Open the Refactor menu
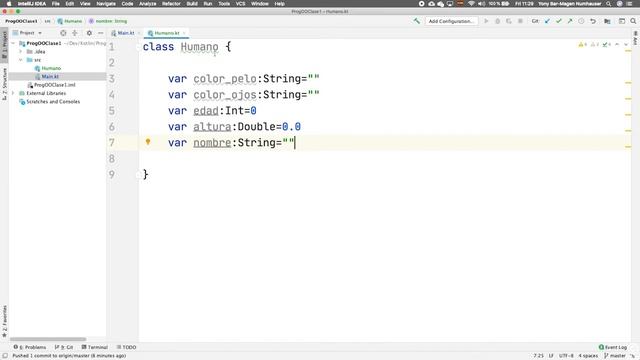The image size is (640, 360). click(x=171, y=4)
